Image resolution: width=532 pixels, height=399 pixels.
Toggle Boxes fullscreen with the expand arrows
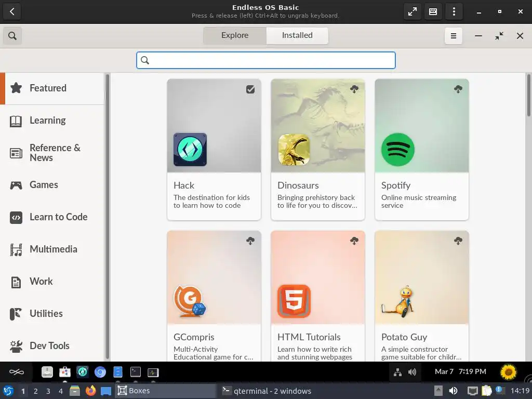coord(413,11)
